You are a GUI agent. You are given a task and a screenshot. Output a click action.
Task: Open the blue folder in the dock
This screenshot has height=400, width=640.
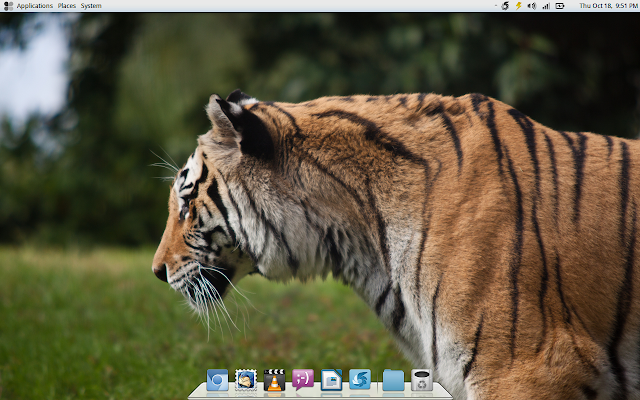click(393, 381)
